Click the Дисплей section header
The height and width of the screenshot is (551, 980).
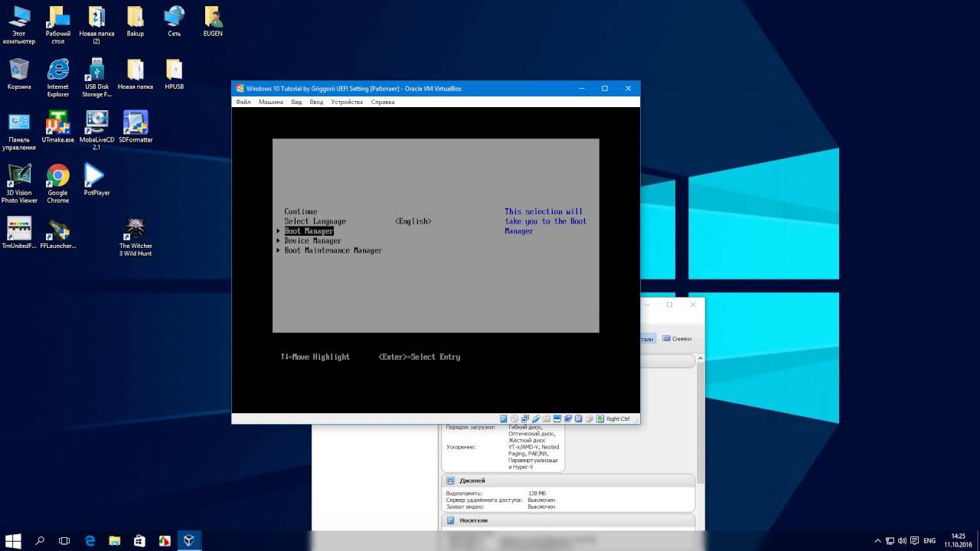568,480
